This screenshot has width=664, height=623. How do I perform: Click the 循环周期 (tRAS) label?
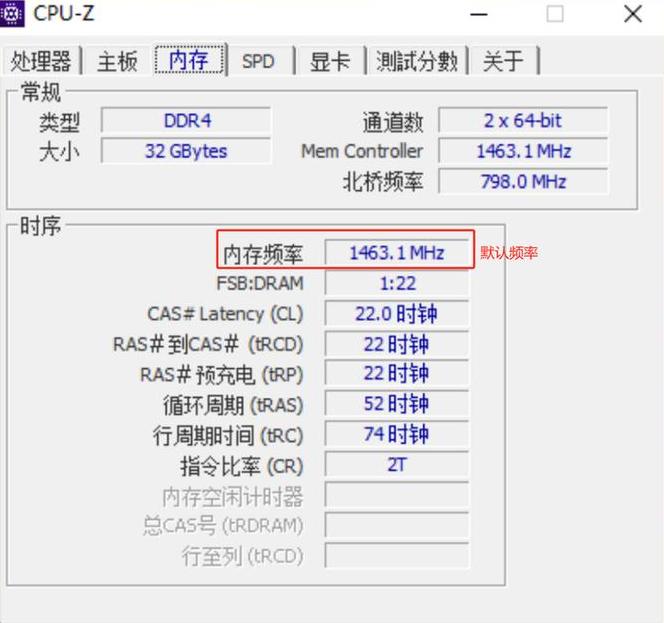[x=233, y=405]
